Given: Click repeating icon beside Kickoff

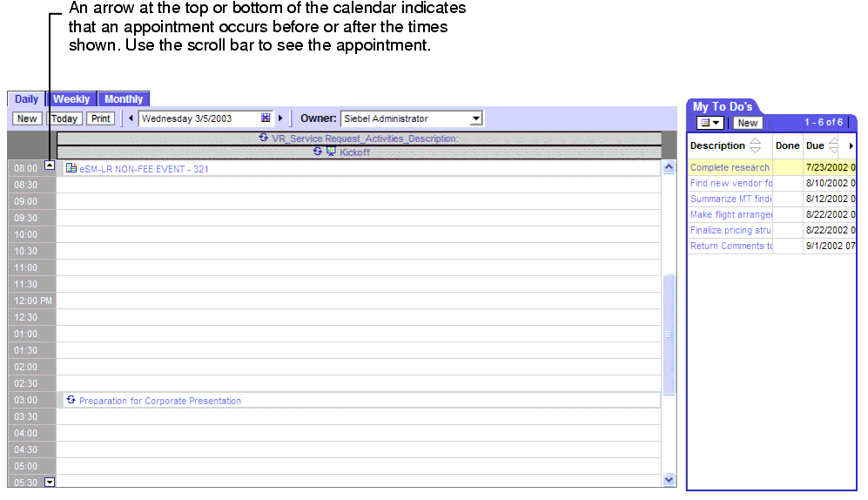Looking at the screenshot, I should click(318, 152).
